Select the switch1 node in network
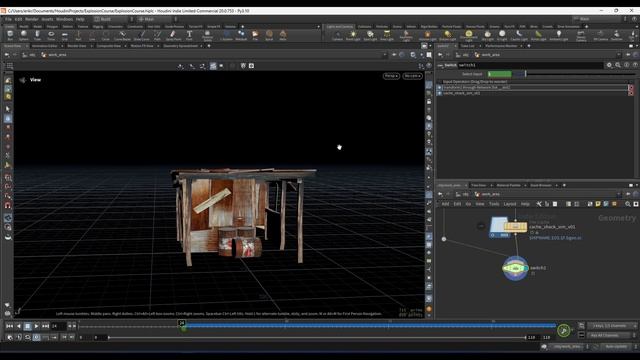The image size is (640, 360). (x=515, y=268)
